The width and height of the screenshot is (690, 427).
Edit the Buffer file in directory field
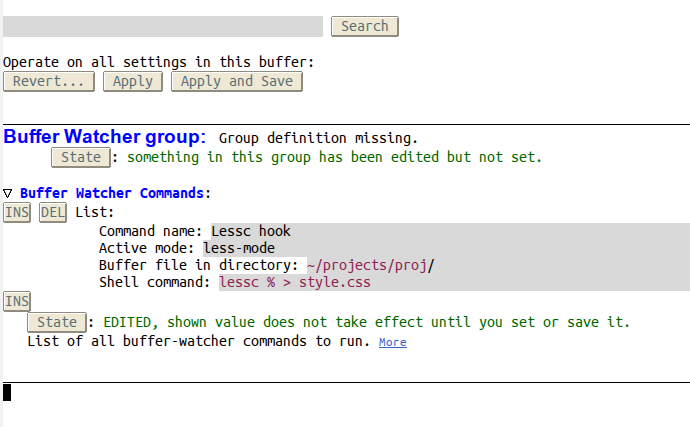[498, 265]
